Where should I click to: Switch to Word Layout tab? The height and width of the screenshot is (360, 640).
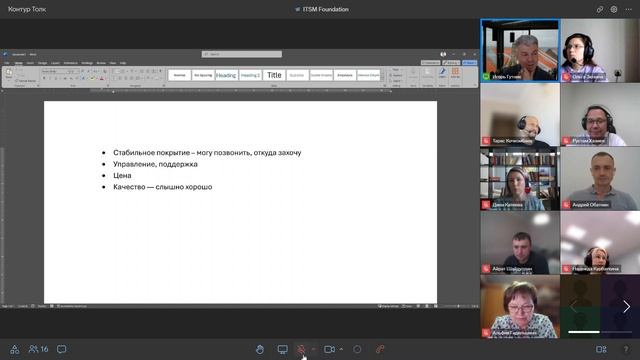(55, 63)
